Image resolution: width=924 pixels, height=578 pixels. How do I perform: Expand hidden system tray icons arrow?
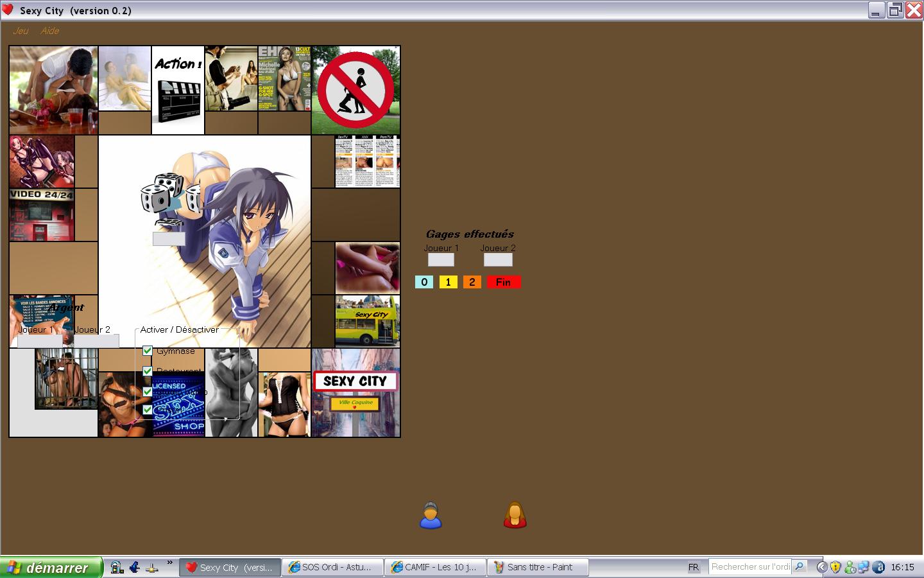click(821, 567)
